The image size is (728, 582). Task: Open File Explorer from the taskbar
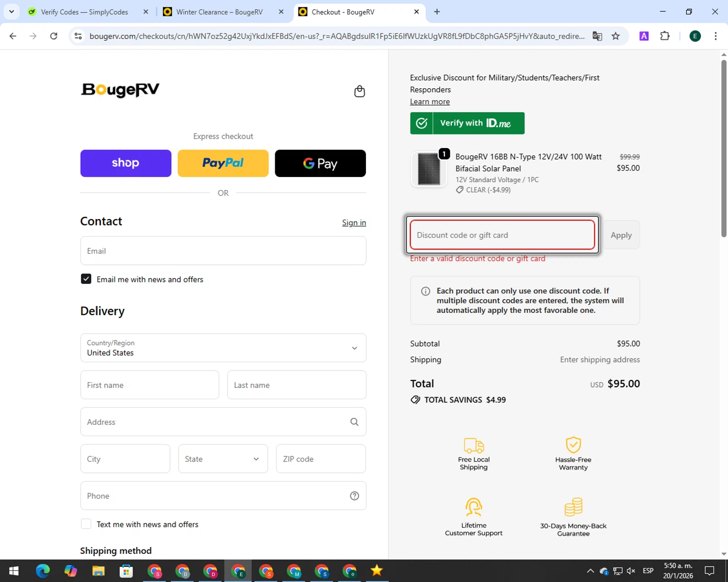tap(99, 571)
